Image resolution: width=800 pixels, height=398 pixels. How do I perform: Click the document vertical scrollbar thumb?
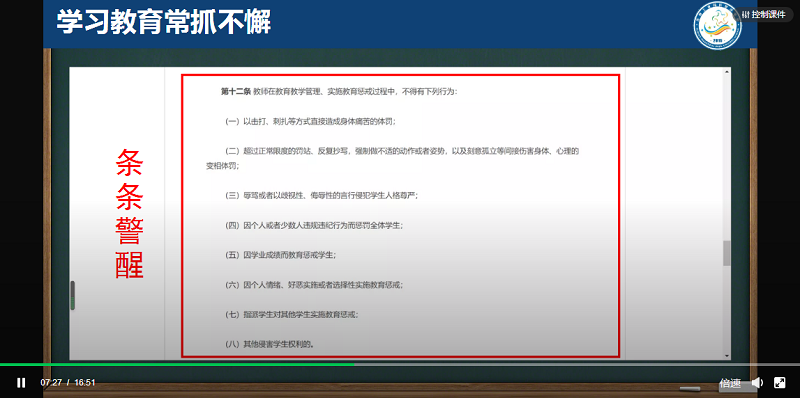point(727,253)
